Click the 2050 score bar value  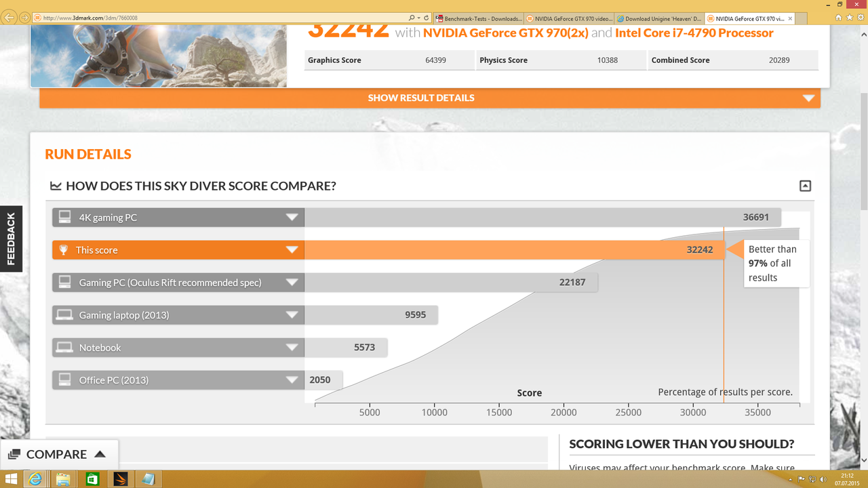point(320,380)
